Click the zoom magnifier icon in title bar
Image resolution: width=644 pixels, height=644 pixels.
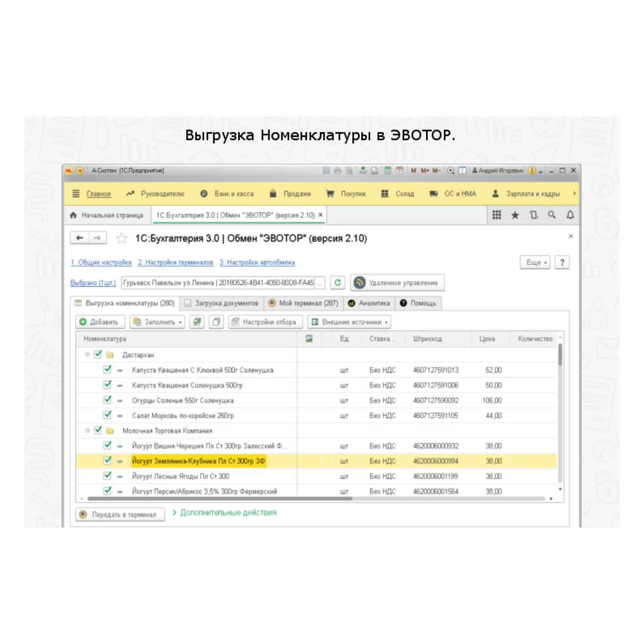[x=450, y=171]
